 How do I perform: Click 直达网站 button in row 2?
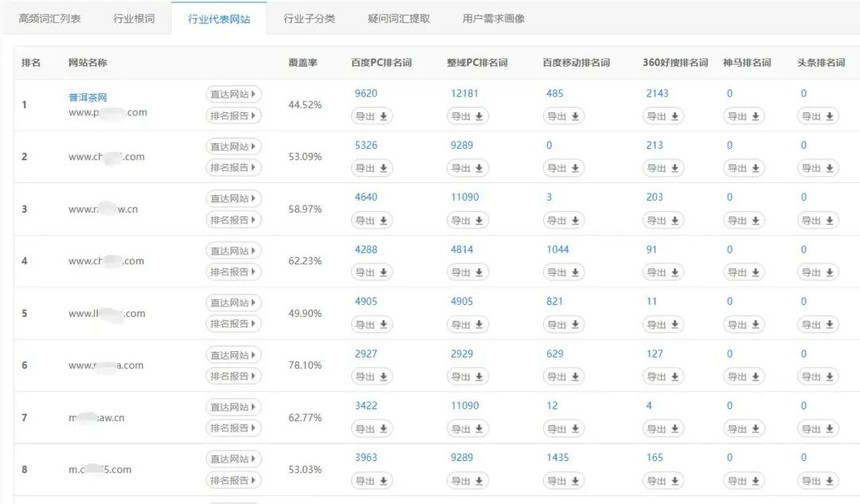click(x=233, y=146)
